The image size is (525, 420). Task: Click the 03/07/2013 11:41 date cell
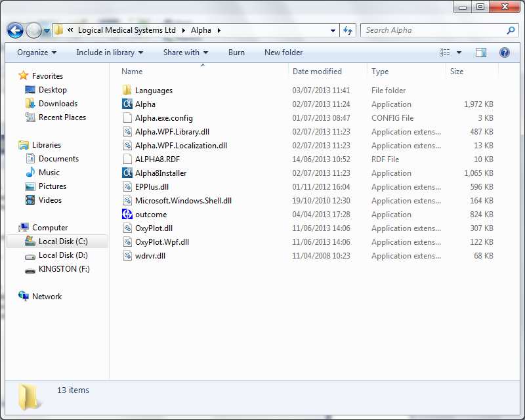click(321, 91)
